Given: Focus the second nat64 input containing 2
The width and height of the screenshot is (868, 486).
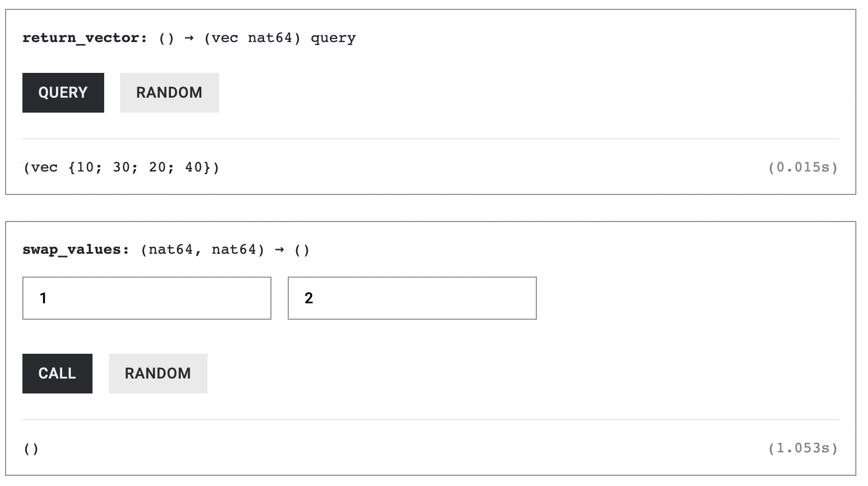Looking at the screenshot, I should [x=412, y=298].
